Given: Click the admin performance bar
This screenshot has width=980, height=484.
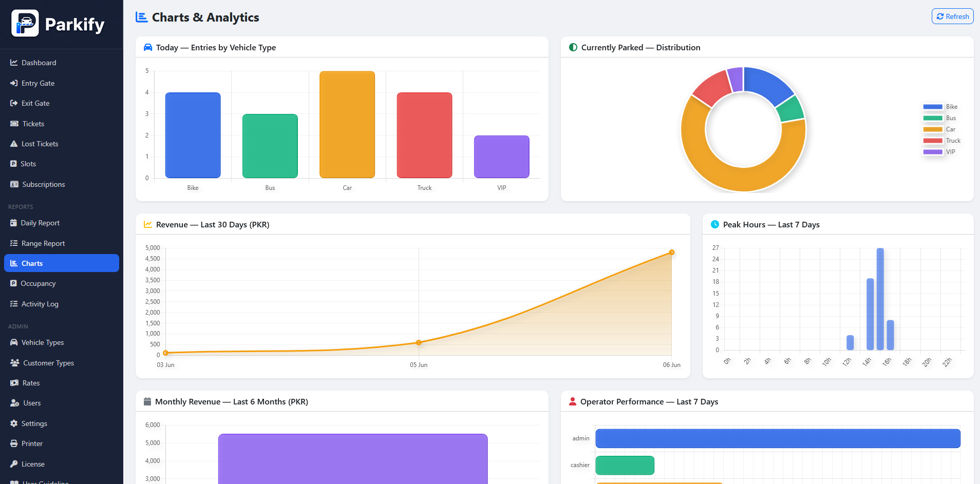Looking at the screenshot, I should click(x=778, y=438).
